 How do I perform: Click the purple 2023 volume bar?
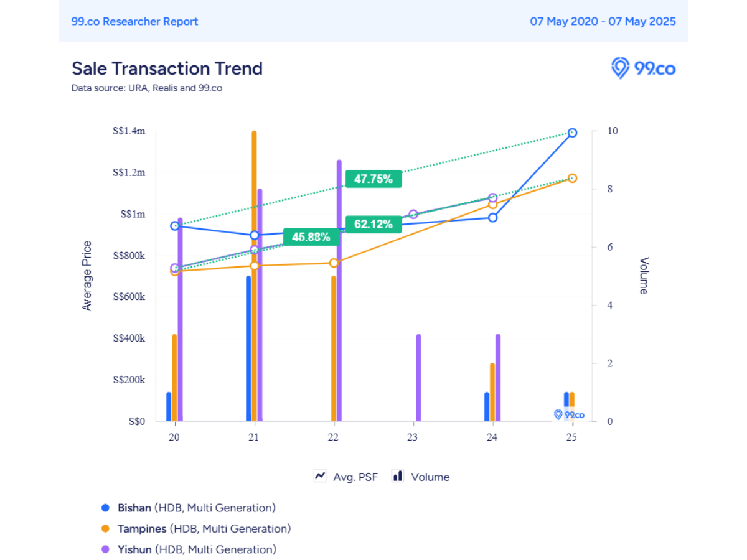(418, 377)
